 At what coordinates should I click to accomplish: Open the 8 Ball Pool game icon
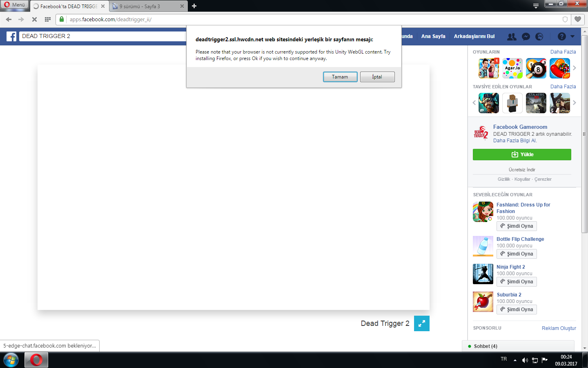tap(536, 68)
